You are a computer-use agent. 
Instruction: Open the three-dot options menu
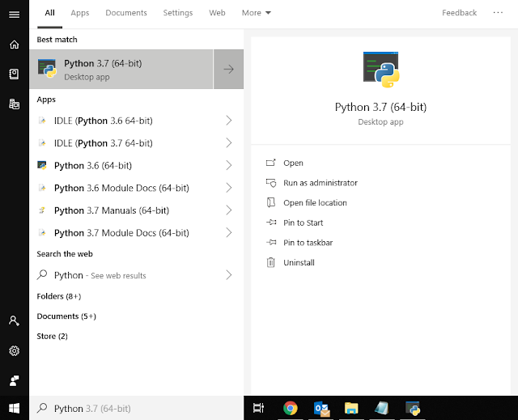click(x=498, y=13)
